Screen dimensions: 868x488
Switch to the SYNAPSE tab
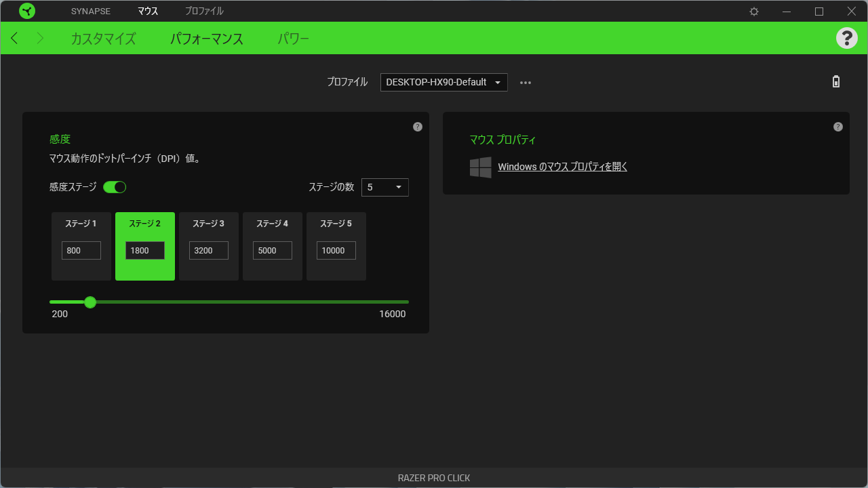click(x=91, y=12)
